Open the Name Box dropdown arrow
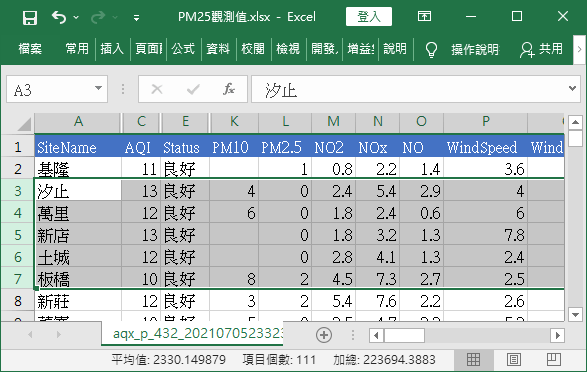 pos(98,89)
